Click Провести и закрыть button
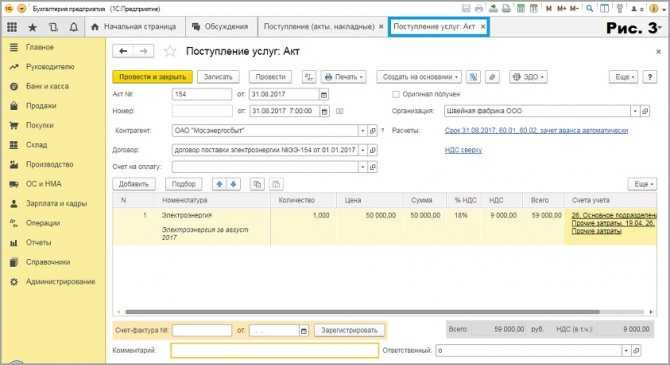This screenshot has width=670, height=365. pyautogui.click(x=153, y=77)
